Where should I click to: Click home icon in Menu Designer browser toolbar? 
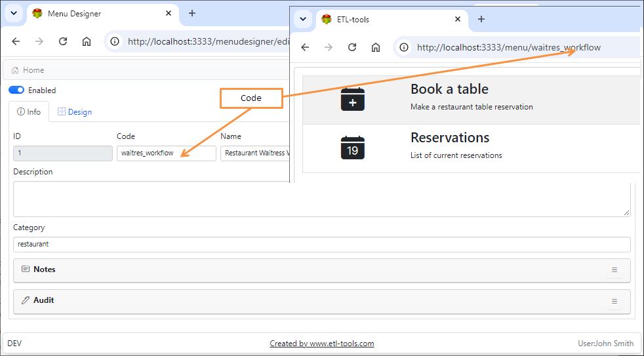click(x=87, y=41)
